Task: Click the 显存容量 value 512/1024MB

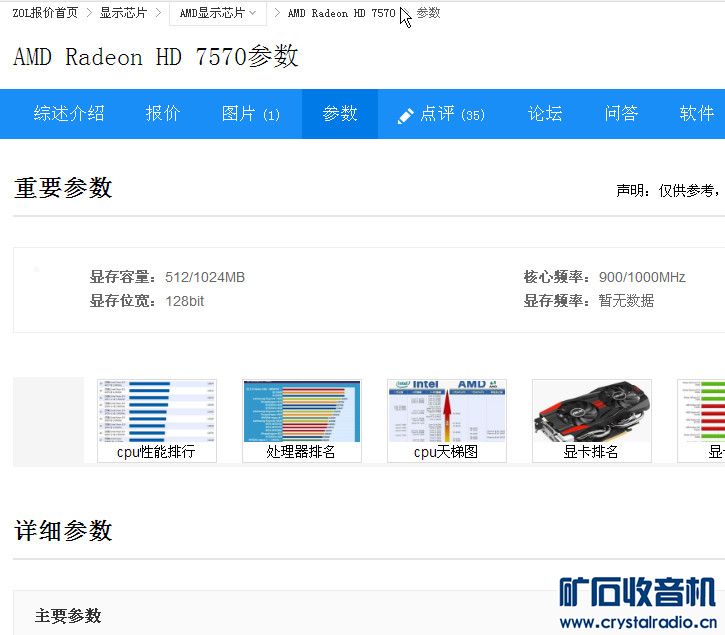Action: click(205, 277)
